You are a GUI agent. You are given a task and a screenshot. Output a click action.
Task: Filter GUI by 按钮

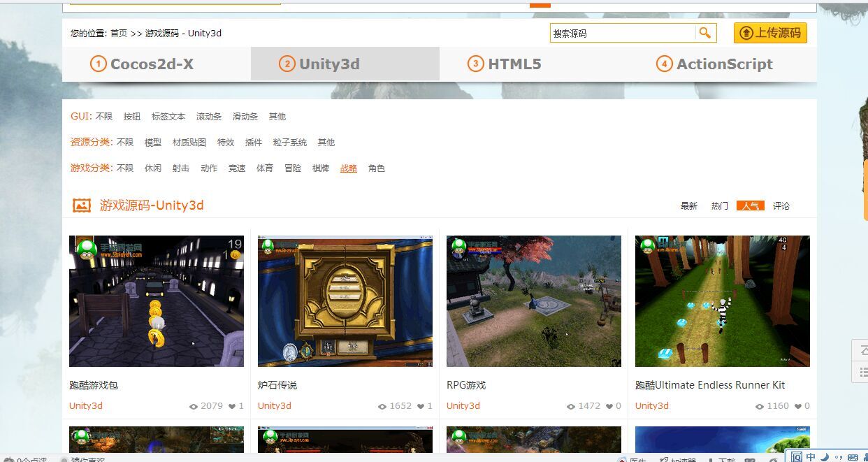pos(132,117)
